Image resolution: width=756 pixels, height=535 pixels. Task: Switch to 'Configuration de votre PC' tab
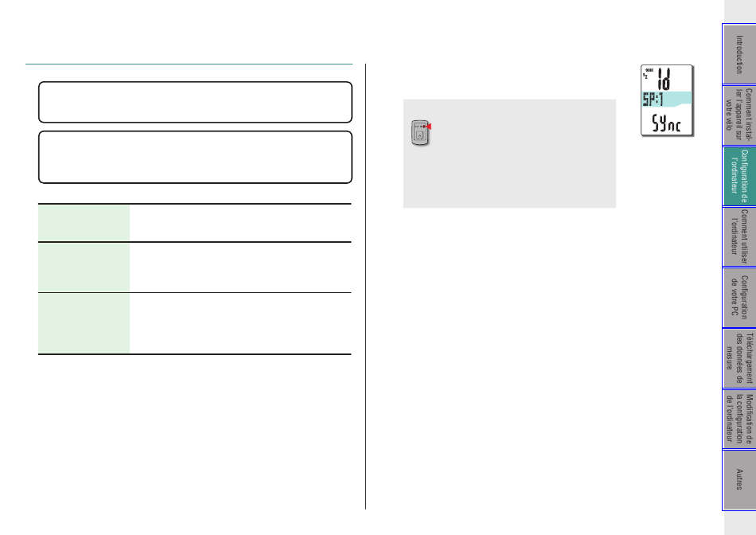coord(739,298)
